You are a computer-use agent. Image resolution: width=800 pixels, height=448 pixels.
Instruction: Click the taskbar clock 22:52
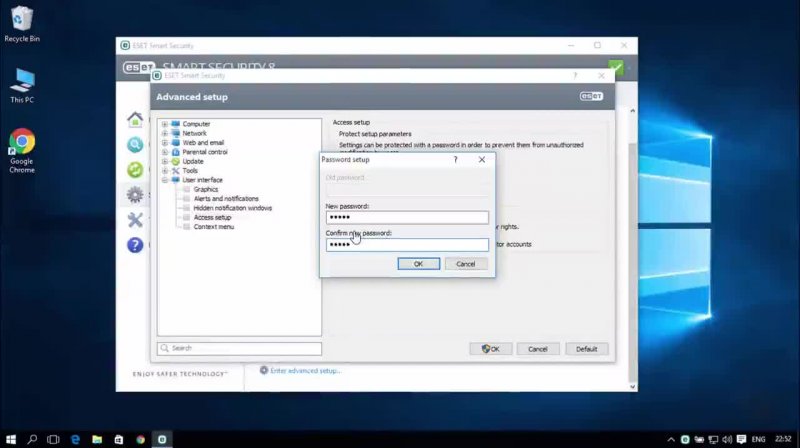tap(783, 439)
